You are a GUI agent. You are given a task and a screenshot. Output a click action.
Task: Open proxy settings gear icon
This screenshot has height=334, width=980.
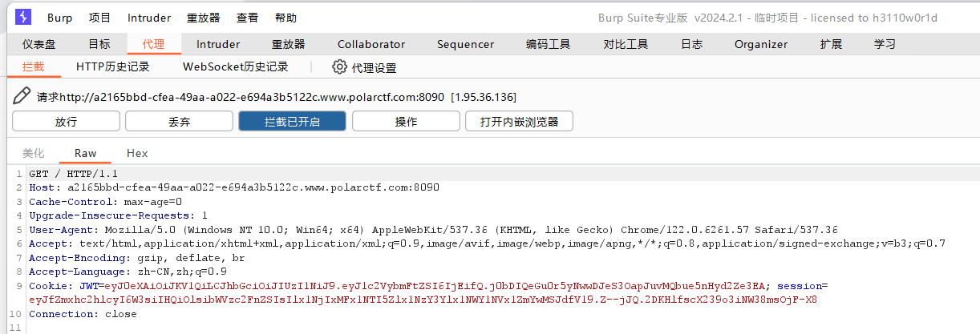[x=340, y=67]
